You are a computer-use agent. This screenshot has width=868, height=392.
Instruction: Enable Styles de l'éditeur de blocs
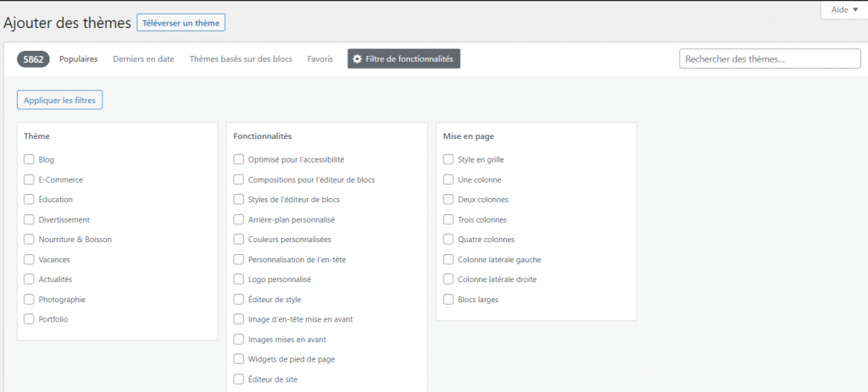tap(238, 199)
